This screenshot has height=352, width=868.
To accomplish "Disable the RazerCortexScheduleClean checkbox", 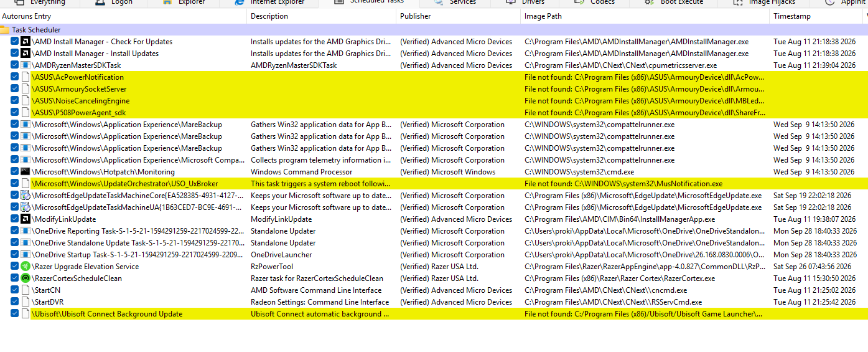I will click(15, 278).
